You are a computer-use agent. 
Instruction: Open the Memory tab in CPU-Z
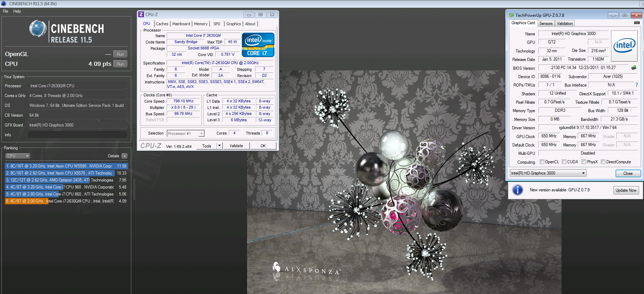coord(201,24)
